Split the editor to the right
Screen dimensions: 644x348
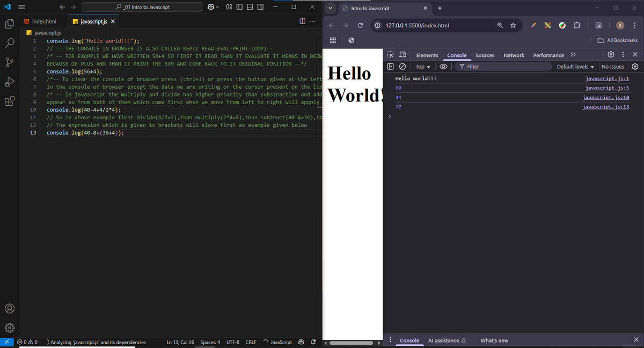[303, 21]
